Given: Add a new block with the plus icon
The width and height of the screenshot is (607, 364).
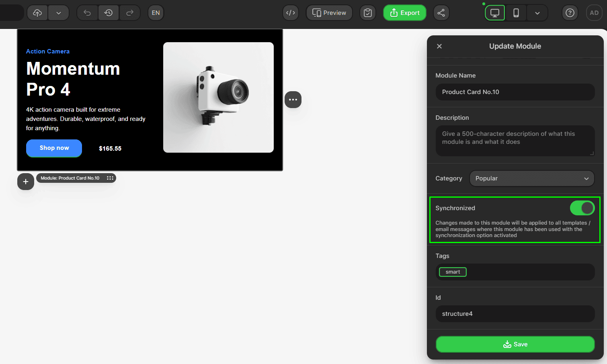Looking at the screenshot, I should click(x=25, y=182).
